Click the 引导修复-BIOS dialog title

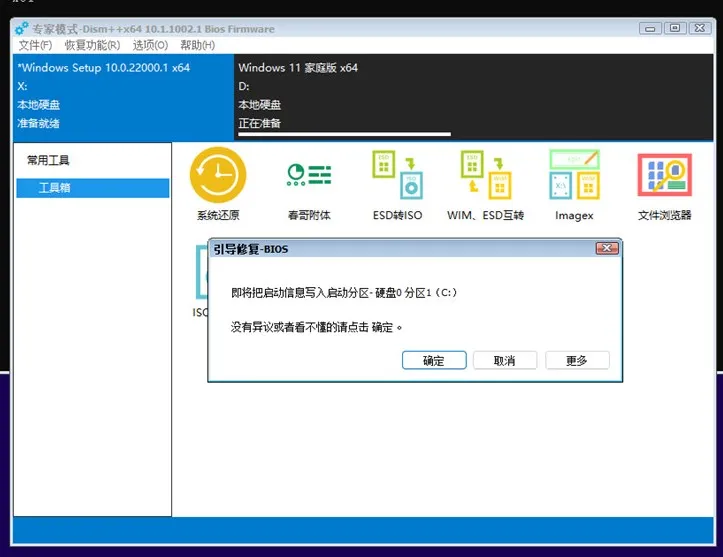pos(251,249)
